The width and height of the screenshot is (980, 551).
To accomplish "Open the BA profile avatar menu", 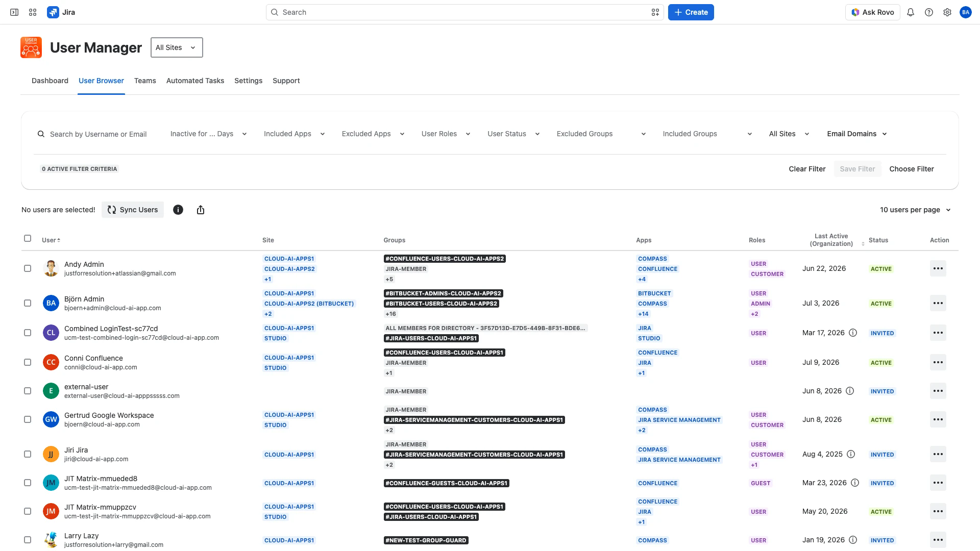I will pyautogui.click(x=966, y=12).
